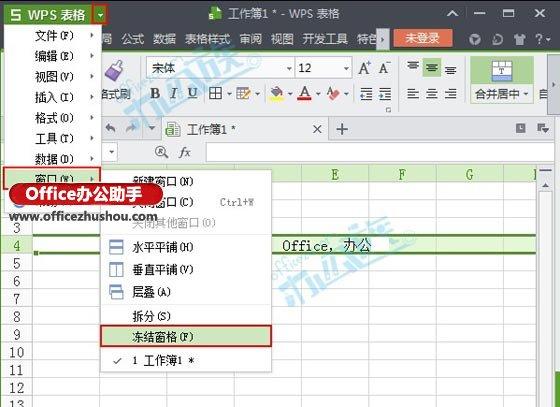Open the 审阅 ribbon tab
560x407 pixels.
pyautogui.click(x=250, y=39)
